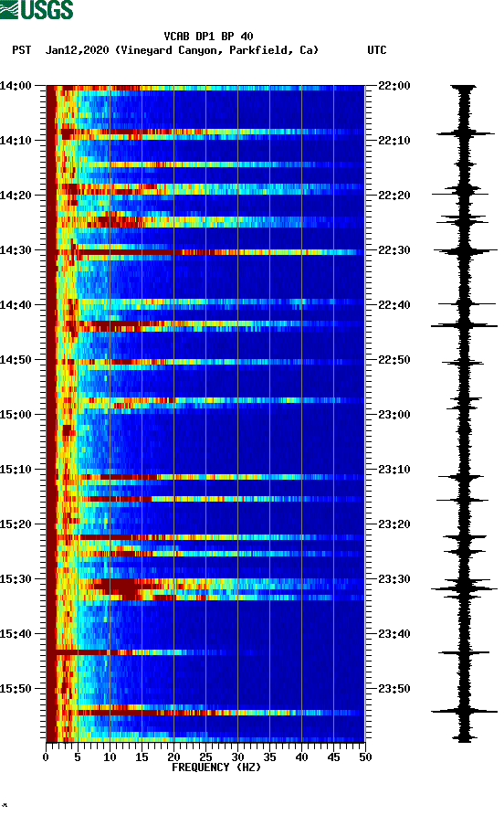The image size is (504, 815).
Task: Click the strong spectrogram band at 14:30
Action: [205, 252]
